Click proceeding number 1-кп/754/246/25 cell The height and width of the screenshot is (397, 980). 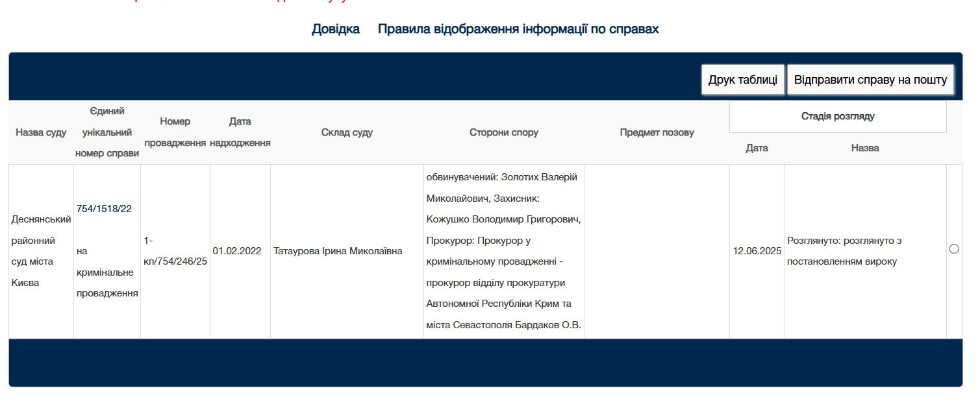click(175, 251)
